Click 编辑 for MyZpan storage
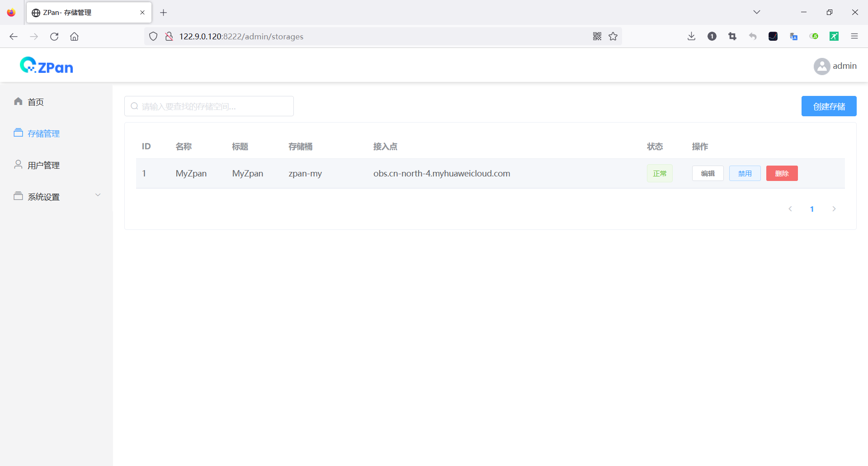Image resolution: width=868 pixels, height=466 pixels. (x=708, y=173)
